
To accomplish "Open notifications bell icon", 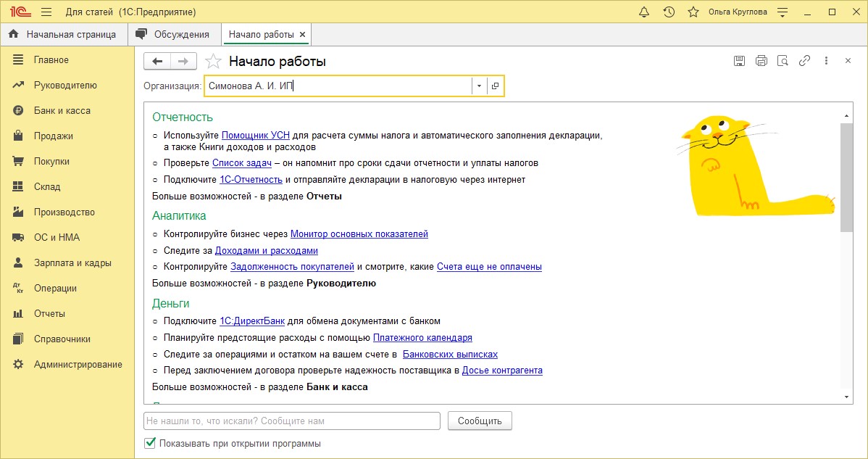I will pos(644,12).
